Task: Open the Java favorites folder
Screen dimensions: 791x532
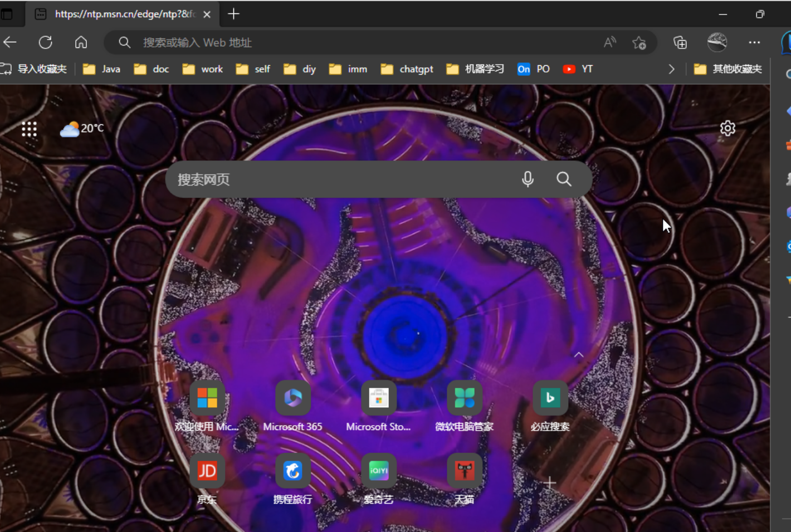Action: point(101,69)
